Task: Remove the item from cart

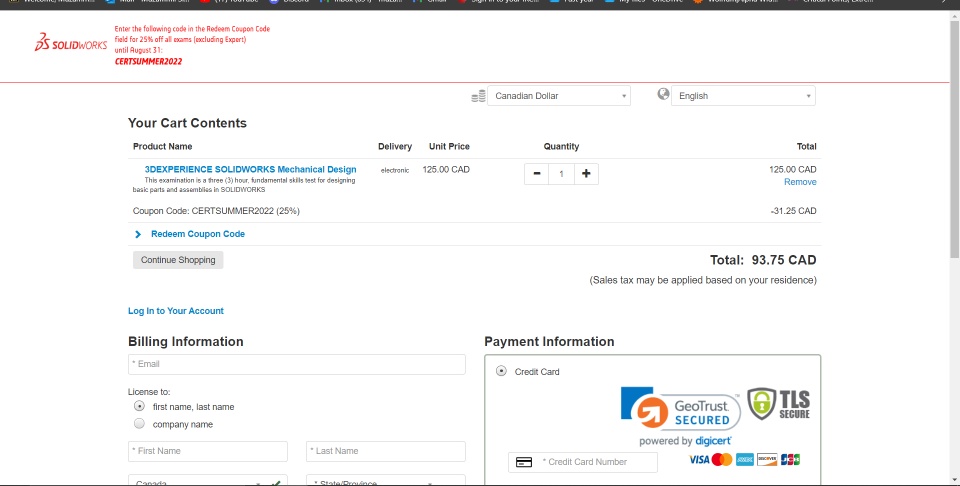Action: pos(800,182)
